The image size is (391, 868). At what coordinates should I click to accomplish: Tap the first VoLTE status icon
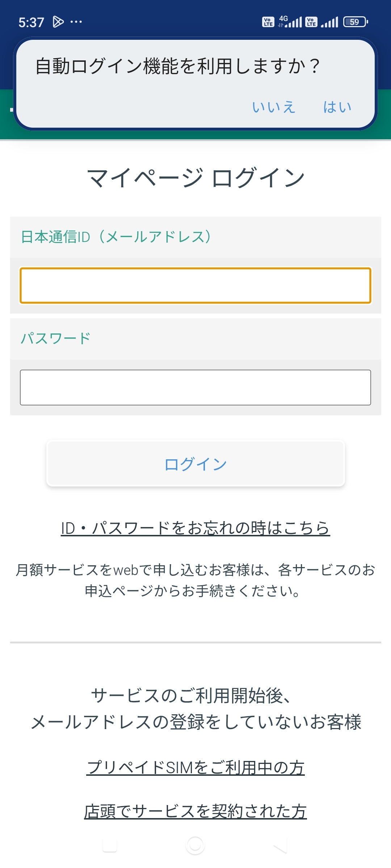(268, 22)
